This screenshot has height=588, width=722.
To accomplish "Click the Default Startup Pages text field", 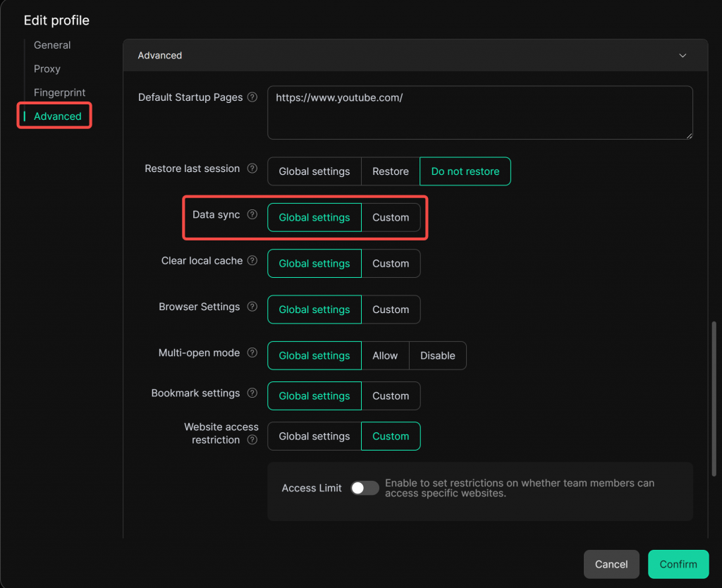I will click(479, 113).
